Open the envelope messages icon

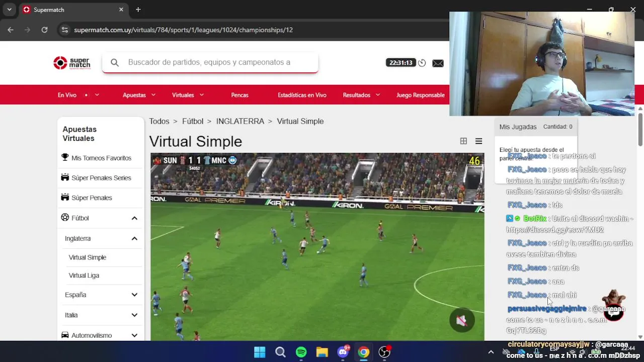pos(438,63)
